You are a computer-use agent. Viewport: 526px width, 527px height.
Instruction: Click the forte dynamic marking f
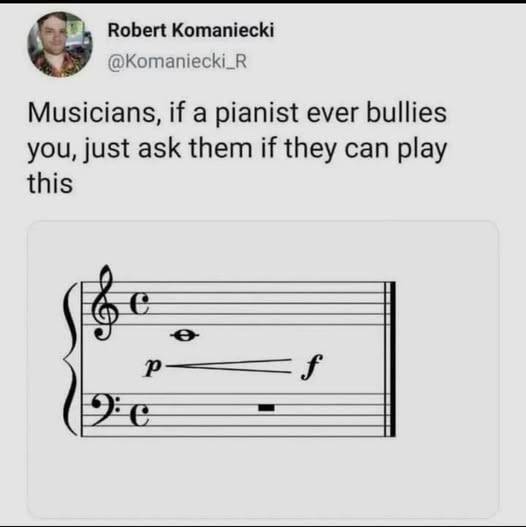[x=312, y=367]
